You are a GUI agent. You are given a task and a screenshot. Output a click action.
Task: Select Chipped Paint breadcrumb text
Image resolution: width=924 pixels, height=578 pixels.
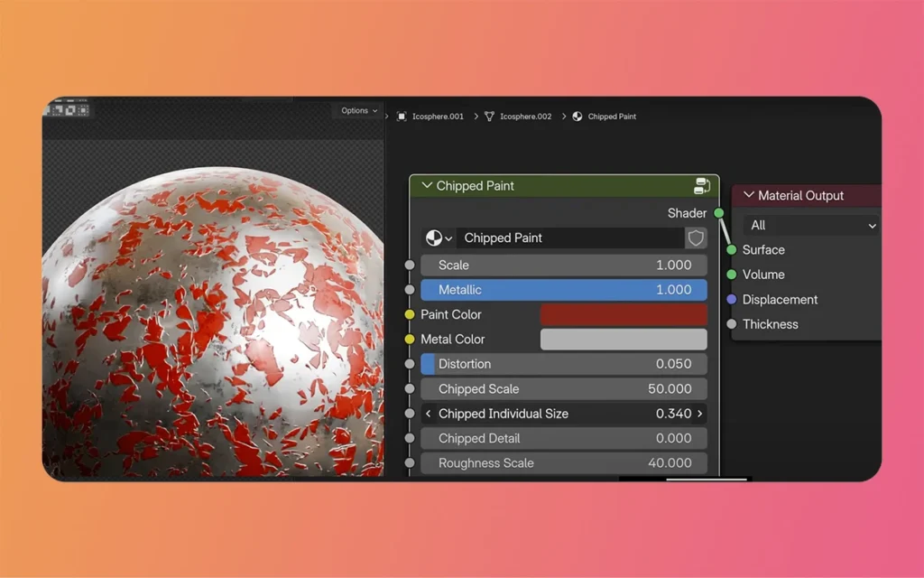point(612,117)
